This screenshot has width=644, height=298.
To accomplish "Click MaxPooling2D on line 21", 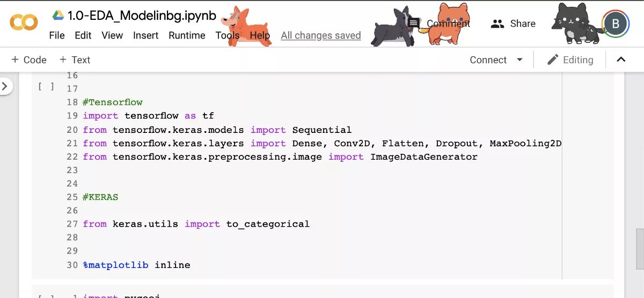I will (x=525, y=143).
